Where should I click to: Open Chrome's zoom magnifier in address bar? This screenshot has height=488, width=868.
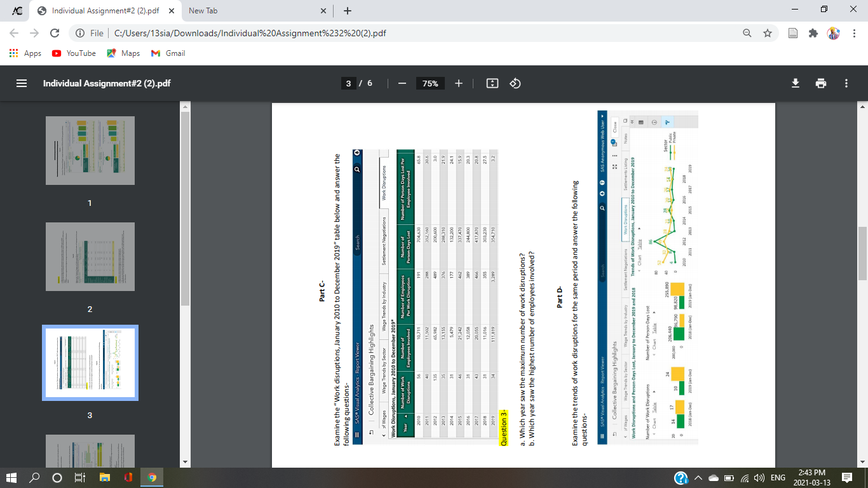point(747,33)
